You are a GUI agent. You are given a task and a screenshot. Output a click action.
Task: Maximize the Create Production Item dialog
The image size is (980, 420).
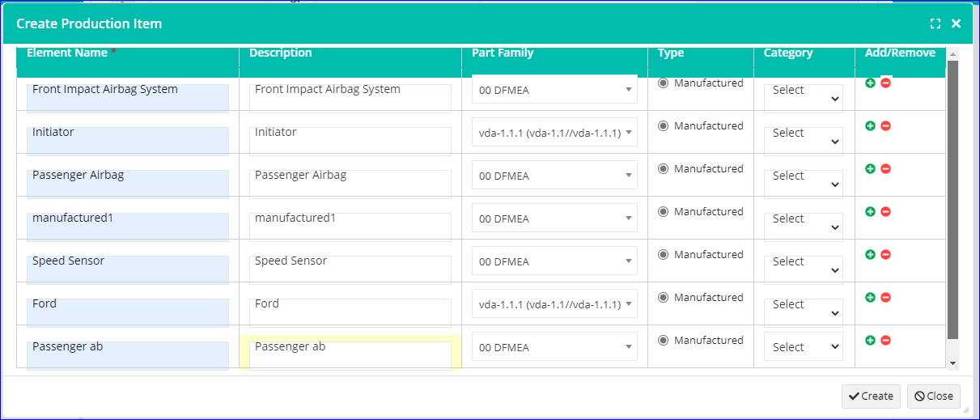click(935, 24)
